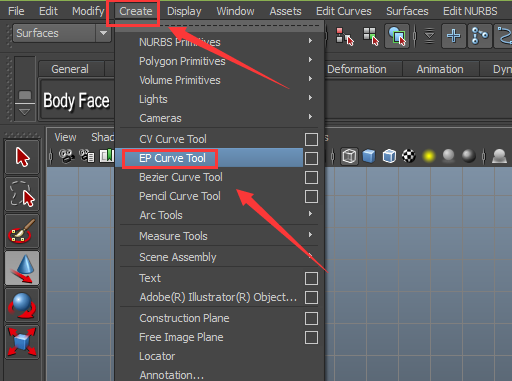
Task: Open the Display menu
Action: (184, 11)
